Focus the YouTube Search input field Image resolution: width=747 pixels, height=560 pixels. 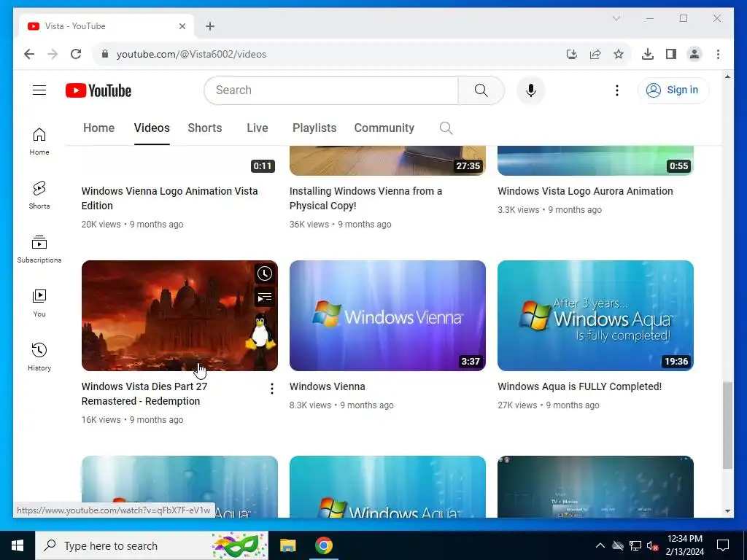click(x=332, y=90)
